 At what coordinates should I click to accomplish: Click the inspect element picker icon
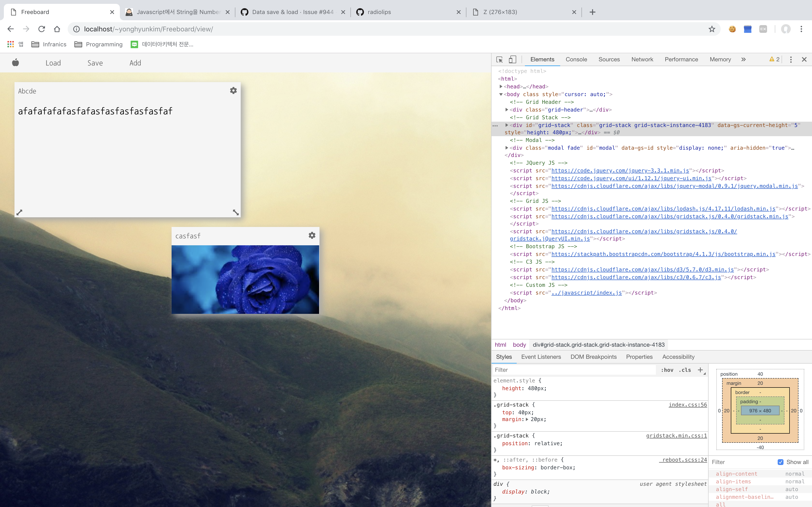pos(499,59)
